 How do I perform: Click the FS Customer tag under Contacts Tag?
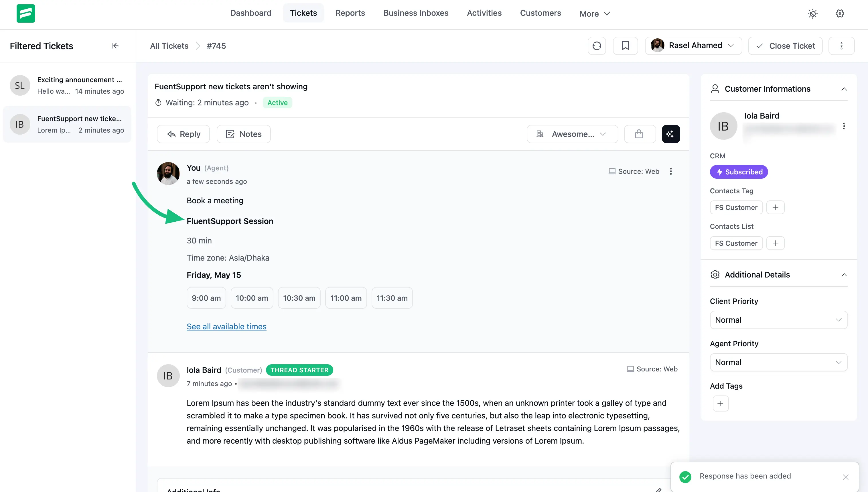[x=736, y=207]
